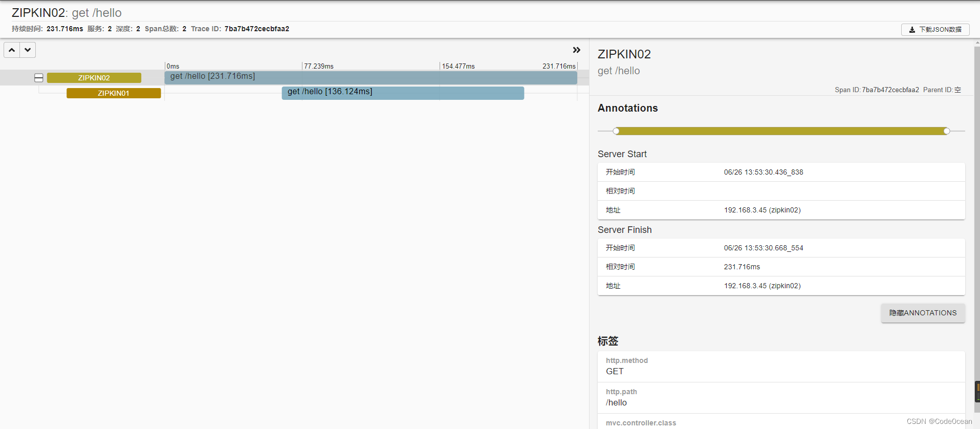Collapse the ZIPKIN02 span tree node
This screenshot has width=980, height=429.
pyautogui.click(x=38, y=78)
